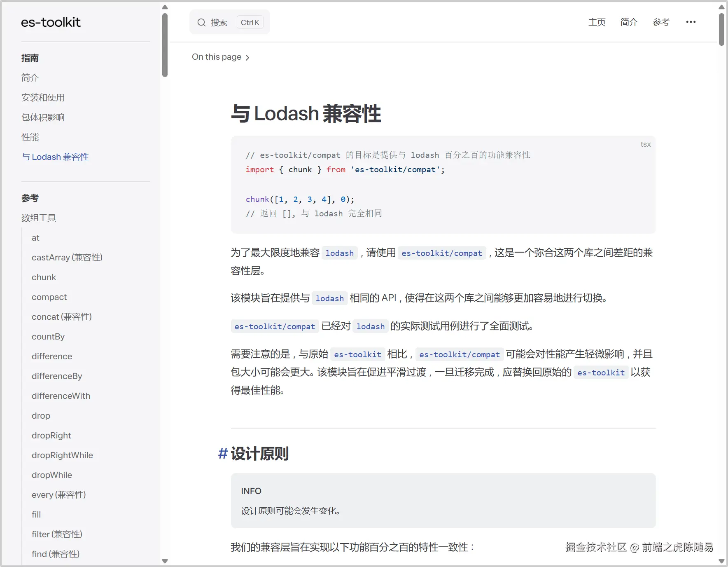Open the 参考 navigation menu
The height and width of the screenshot is (567, 728).
click(662, 22)
